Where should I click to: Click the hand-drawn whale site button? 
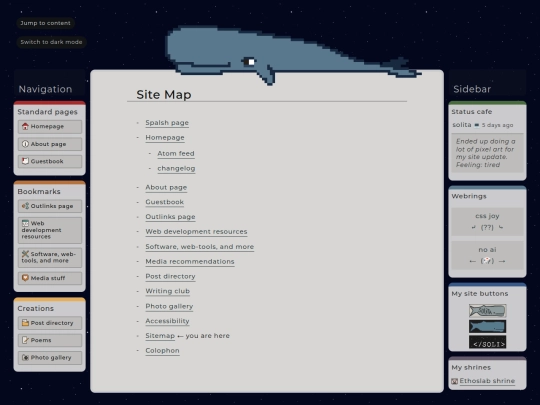(487, 311)
